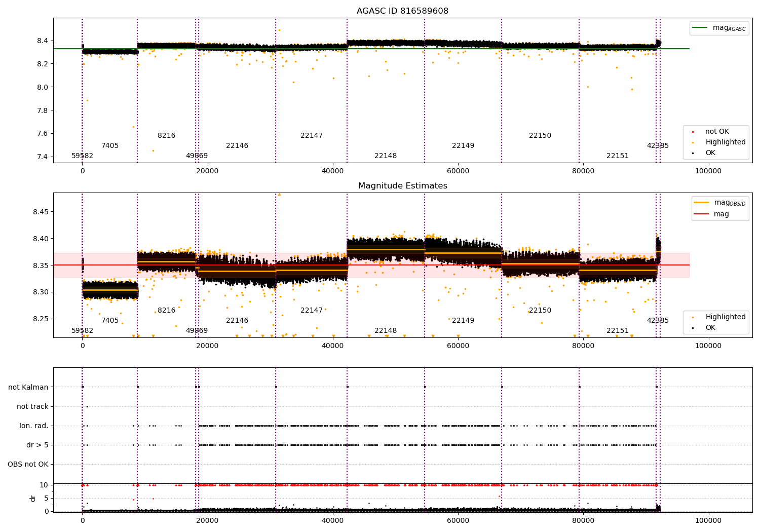Click obsid label 59582 in the top plot
This screenshot has width=760, height=532.
82,156
